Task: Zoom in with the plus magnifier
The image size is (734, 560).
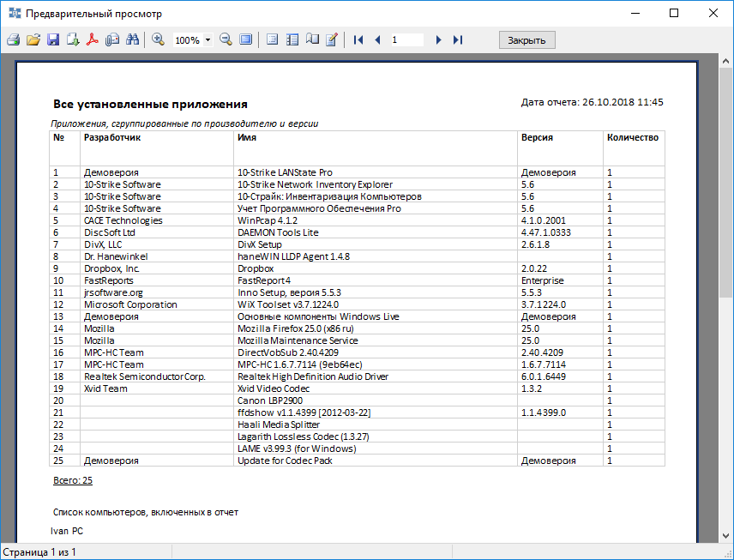Action: click(x=159, y=39)
